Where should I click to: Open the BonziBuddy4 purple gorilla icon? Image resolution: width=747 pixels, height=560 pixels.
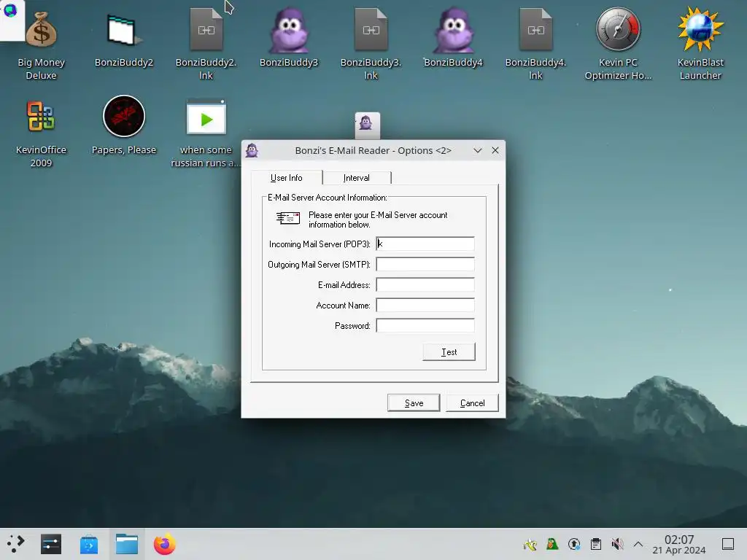(453, 31)
